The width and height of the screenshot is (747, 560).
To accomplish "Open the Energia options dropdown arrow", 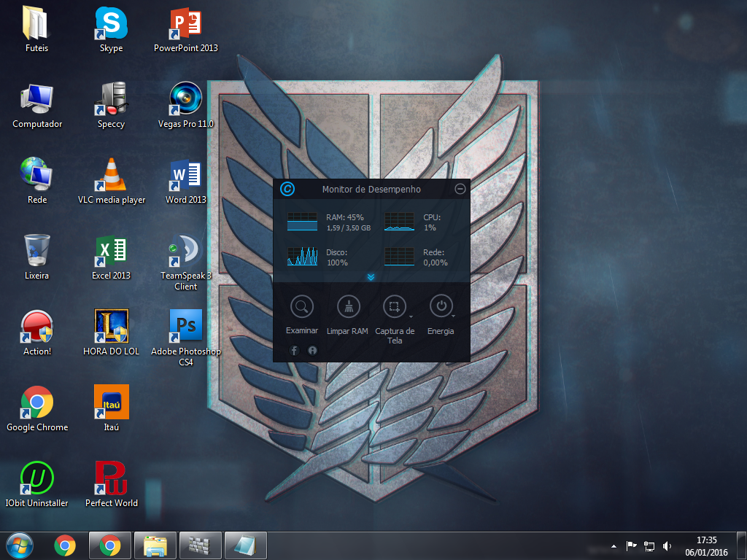I will click(x=453, y=316).
